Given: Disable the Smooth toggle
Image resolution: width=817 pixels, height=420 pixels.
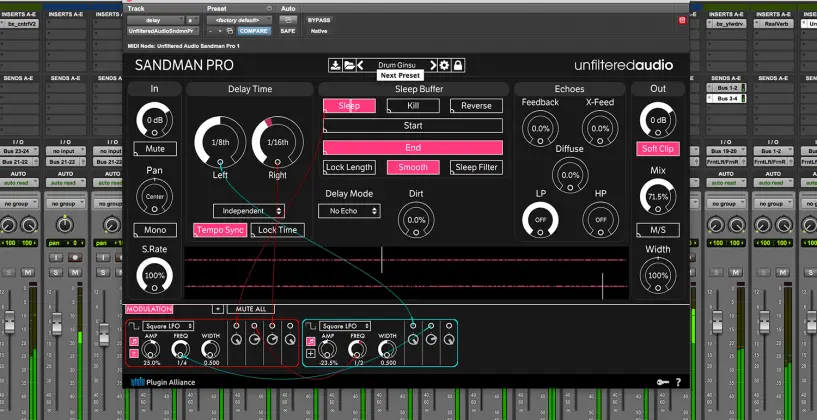Looking at the screenshot, I should (413, 167).
